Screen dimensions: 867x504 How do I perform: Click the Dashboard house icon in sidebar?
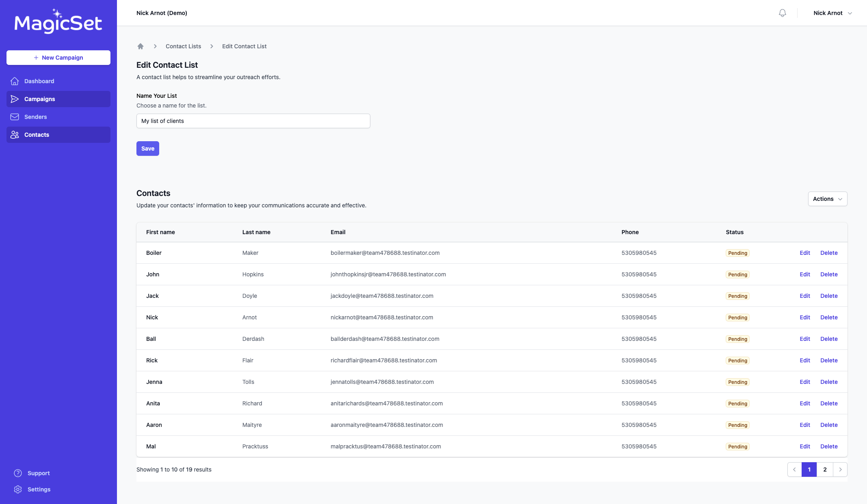[15, 81]
